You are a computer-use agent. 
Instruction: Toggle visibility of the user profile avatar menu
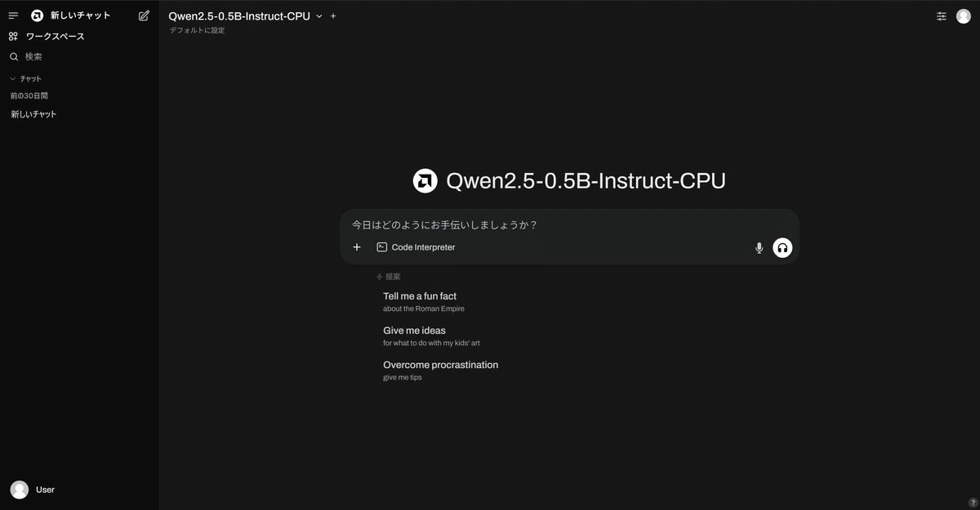pos(964,16)
